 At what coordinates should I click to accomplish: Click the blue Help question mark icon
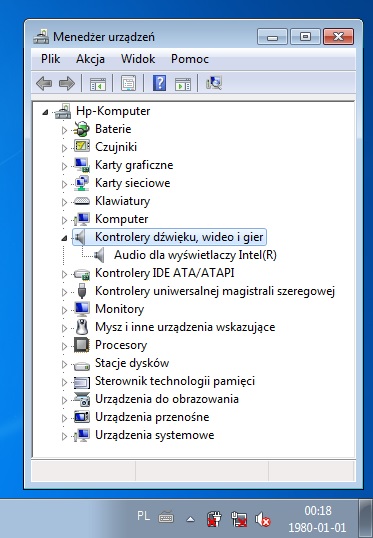(160, 83)
